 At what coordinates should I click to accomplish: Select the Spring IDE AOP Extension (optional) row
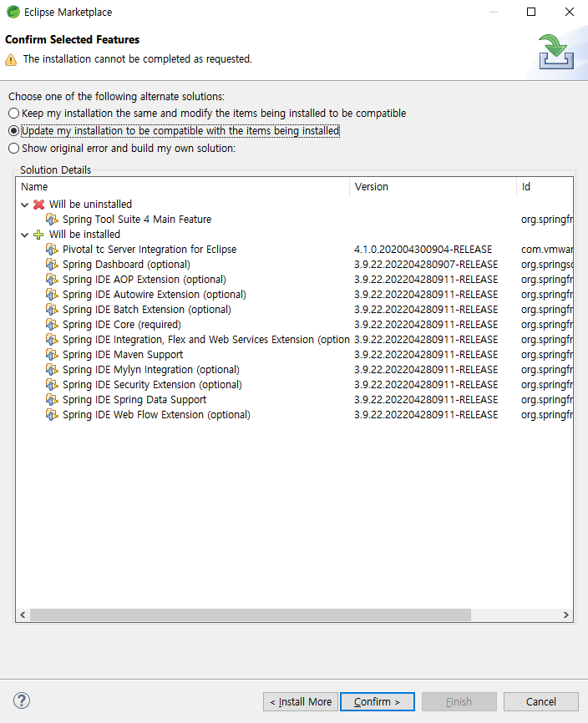point(294,280)
